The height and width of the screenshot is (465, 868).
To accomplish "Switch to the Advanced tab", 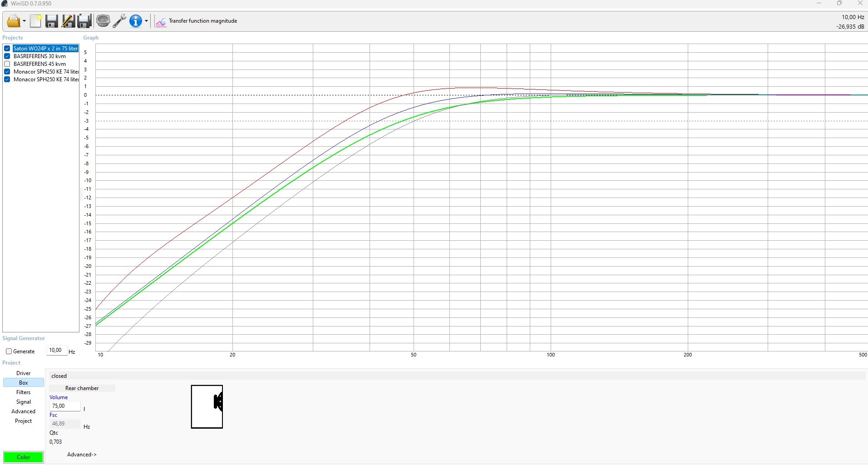I will 24,411.
